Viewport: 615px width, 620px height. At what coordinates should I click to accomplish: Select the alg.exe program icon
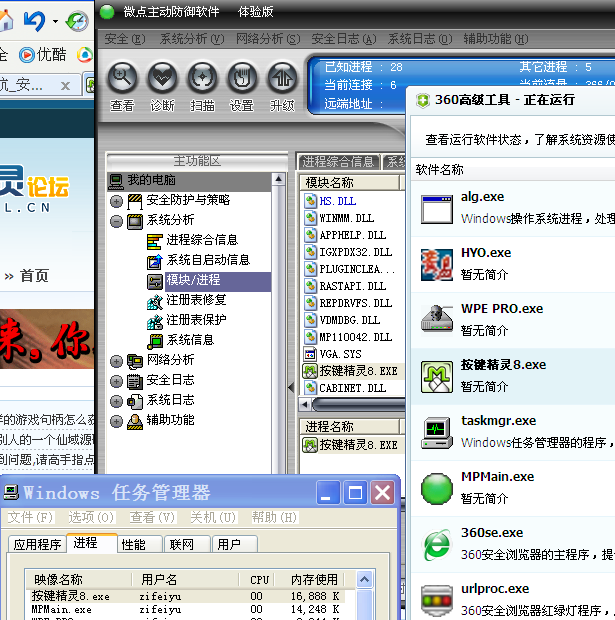(x=437, y=209)
